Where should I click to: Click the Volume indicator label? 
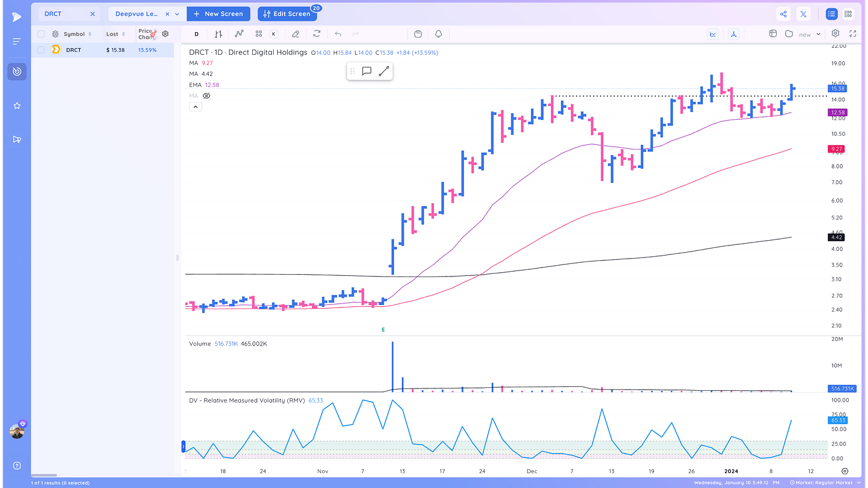pos(200,344)
